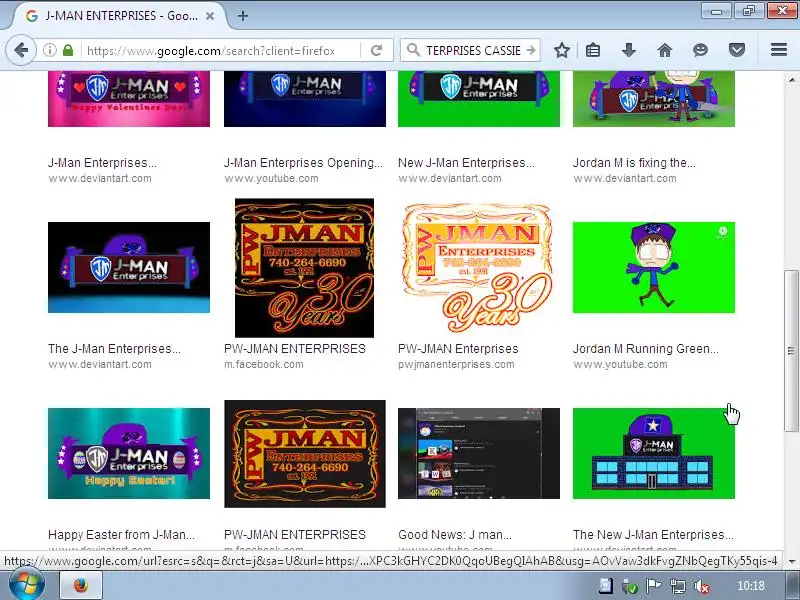Select the J-MAN ENTERPRISES Google tab
The image size is (800, 600).
point(121,16)
